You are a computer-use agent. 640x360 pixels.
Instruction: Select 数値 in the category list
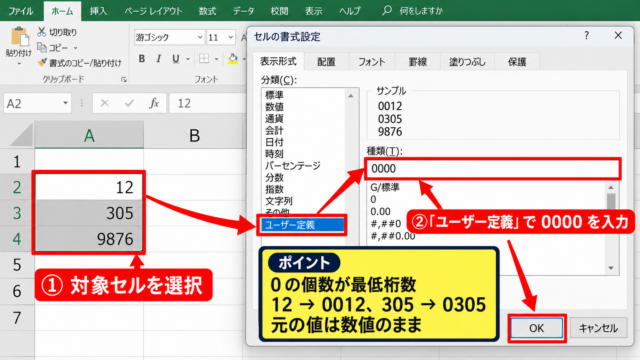coord(274,107)
